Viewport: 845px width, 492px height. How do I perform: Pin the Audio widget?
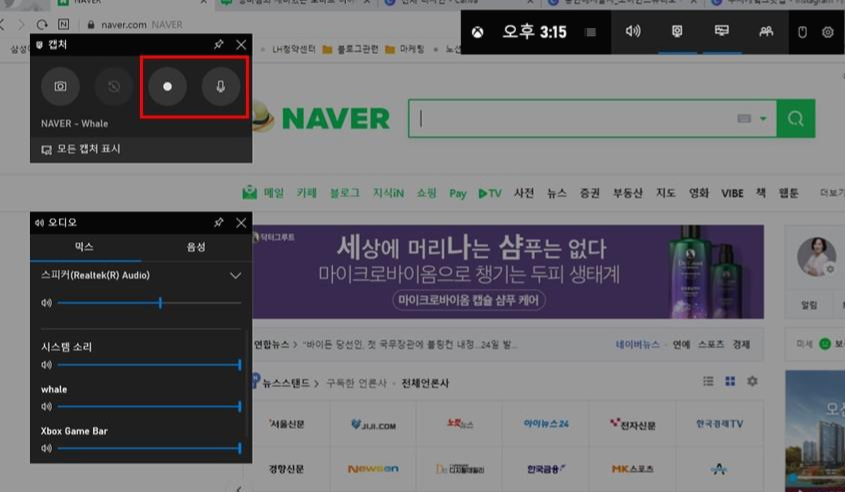click(218, 222)
